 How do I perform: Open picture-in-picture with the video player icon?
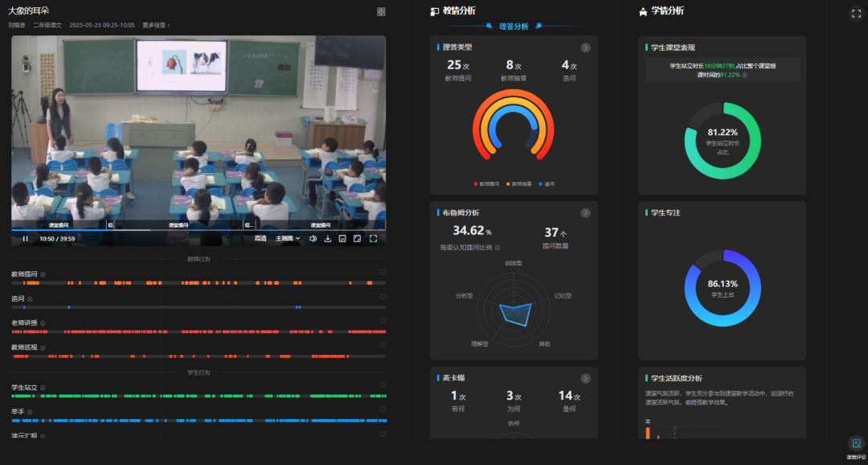click(342, 238)
